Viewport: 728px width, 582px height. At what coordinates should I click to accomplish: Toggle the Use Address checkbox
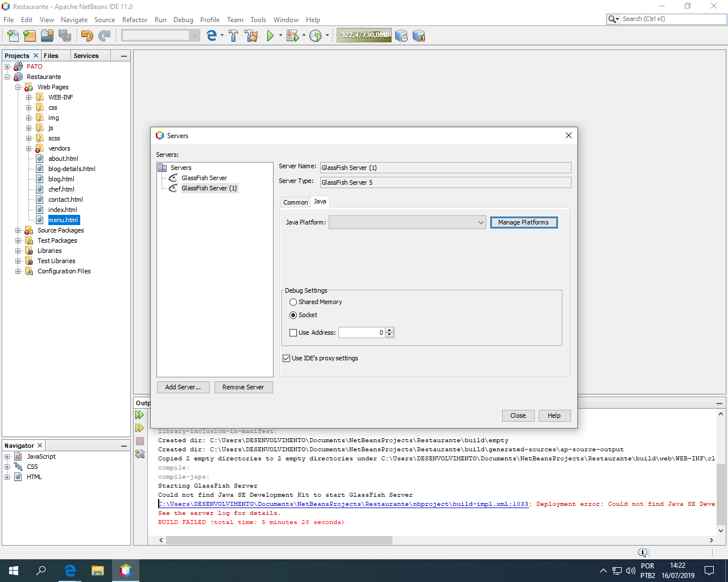tap(293, 333)
